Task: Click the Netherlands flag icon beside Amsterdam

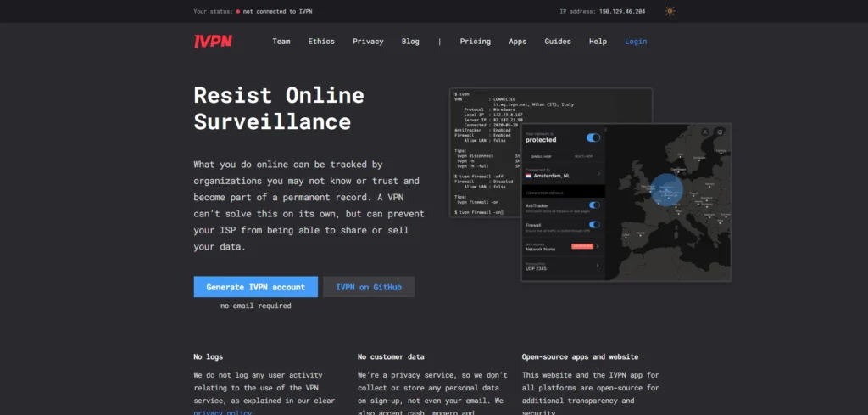Action: (528, 176)
